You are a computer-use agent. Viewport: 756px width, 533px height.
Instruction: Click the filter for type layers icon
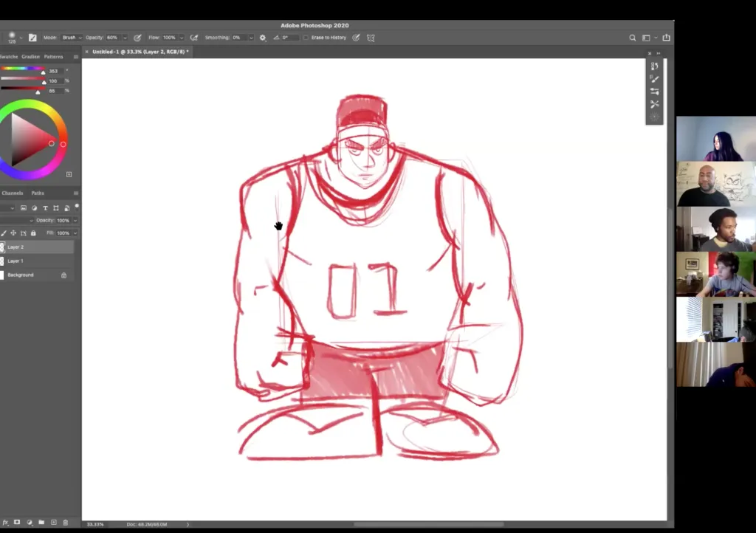pos(45,208)
